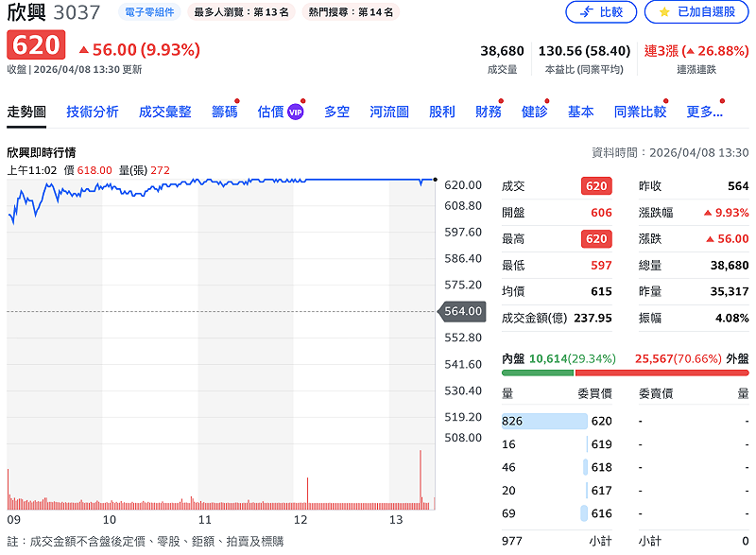Open the 籌碼 tab

click(x=224, y=112)
